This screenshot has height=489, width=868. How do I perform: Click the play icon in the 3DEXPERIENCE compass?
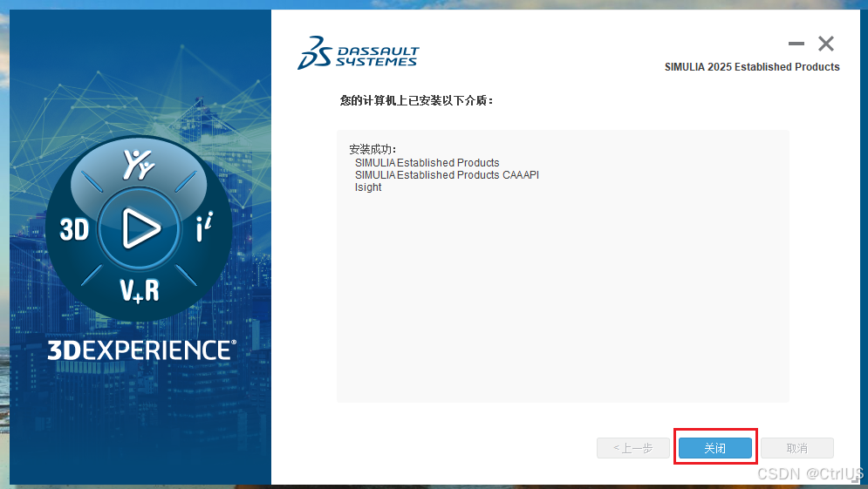(140, 228)
